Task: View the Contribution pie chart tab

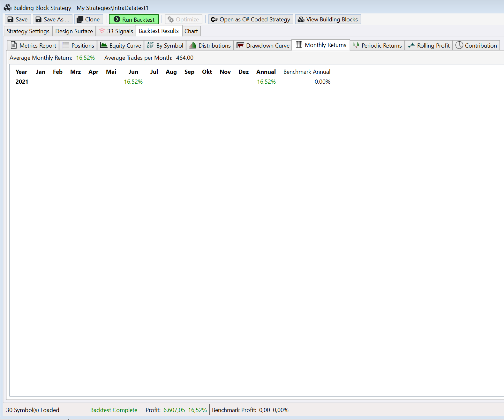Action: click(476, 45)
